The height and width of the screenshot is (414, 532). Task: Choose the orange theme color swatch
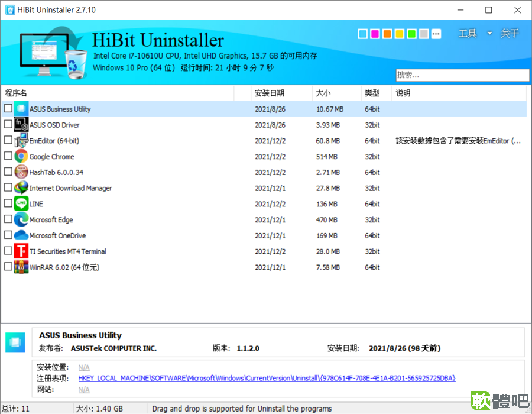coord(387,34)
